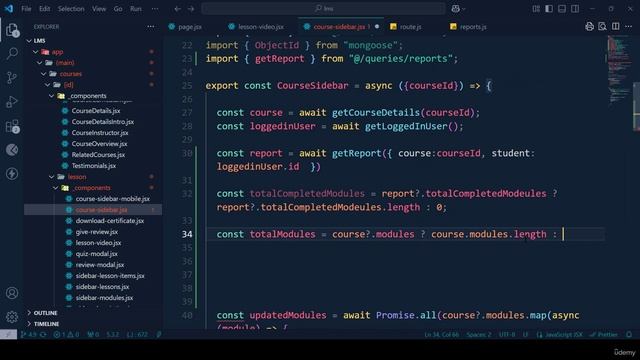Open the Accounts menu icon
This screenshot has width=640, height=360.
click(12, 293)
